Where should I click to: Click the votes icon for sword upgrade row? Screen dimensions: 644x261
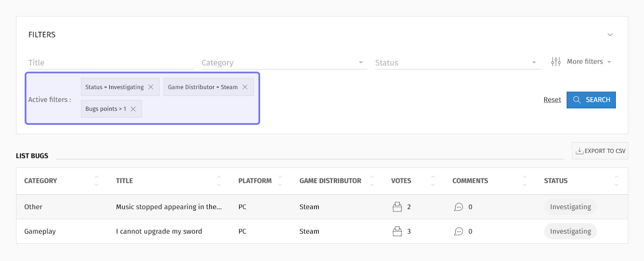pos(397,231)
